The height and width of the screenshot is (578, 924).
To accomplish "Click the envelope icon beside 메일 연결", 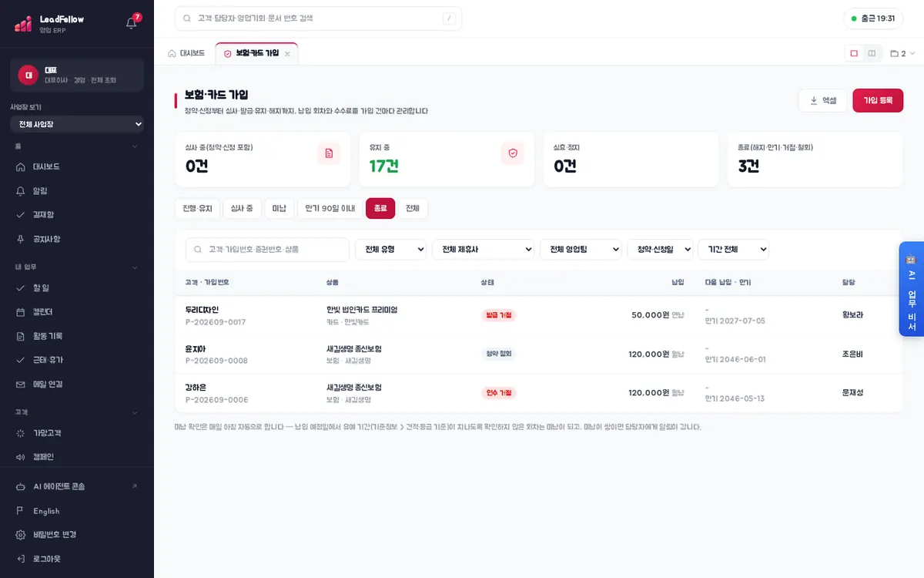I will coord(21,384).
